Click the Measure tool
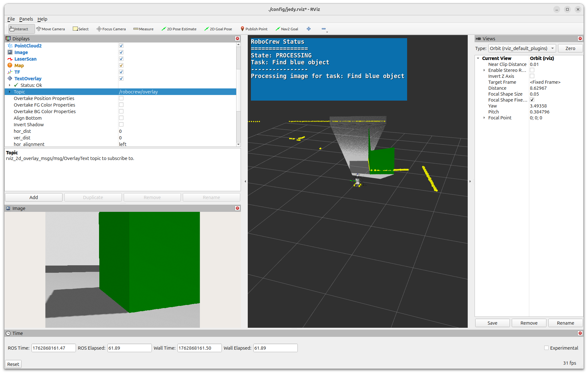 pos(143,29)
